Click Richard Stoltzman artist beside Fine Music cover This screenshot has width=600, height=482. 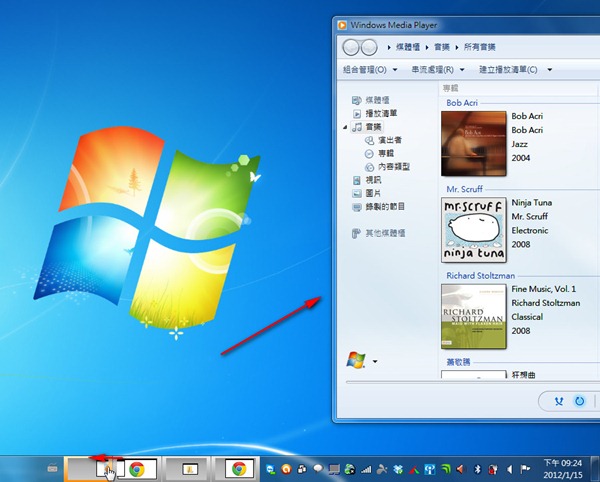[x=546, y=303]
